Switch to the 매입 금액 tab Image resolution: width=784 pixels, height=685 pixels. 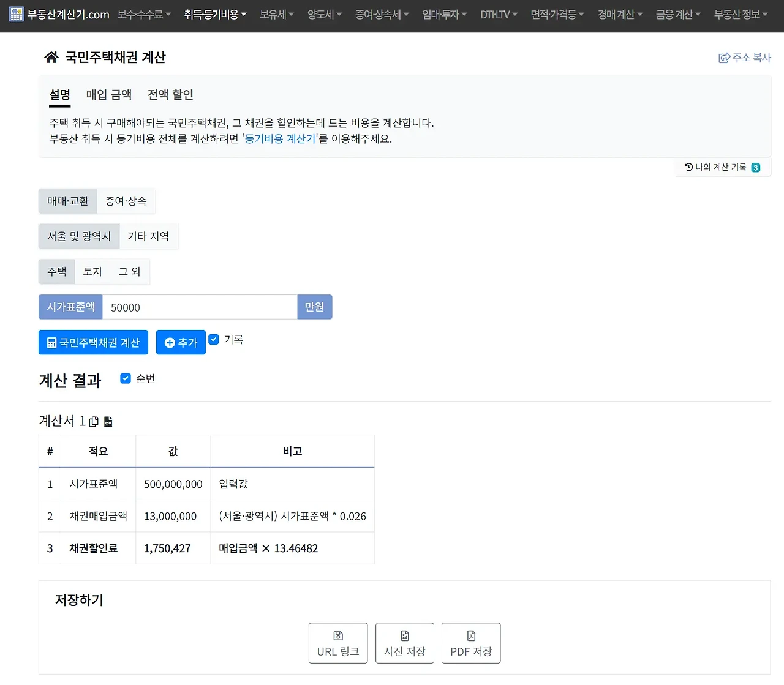point(108,94)
